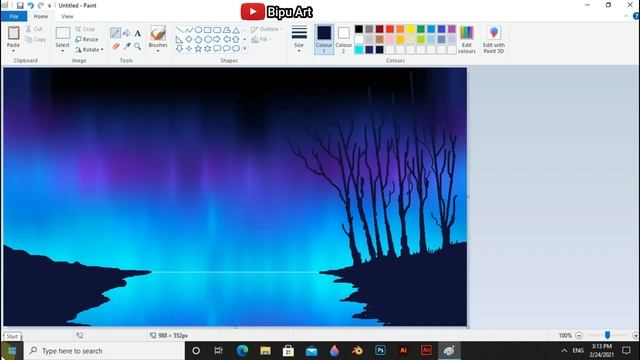
Task: Open Microsoft Edge from taskbar
Action: pyautogui.click(x=242, y=351)
